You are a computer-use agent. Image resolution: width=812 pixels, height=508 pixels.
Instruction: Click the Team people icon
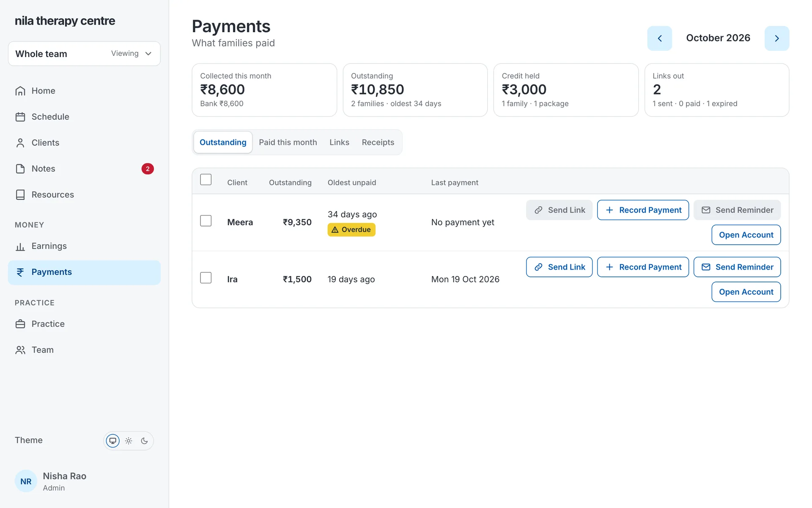(20, 350)
